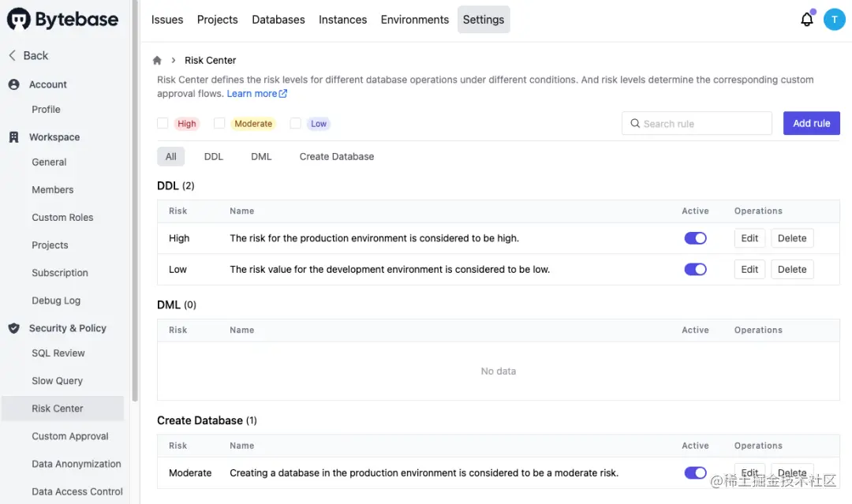The image size is (852, 504).
Task: Click the Workspace building icon
Action: [x=13, y=137]
